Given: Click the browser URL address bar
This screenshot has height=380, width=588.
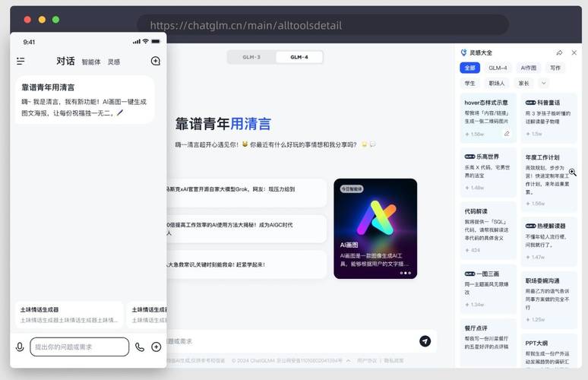Looking at the screenshot, I should point(323,25).
